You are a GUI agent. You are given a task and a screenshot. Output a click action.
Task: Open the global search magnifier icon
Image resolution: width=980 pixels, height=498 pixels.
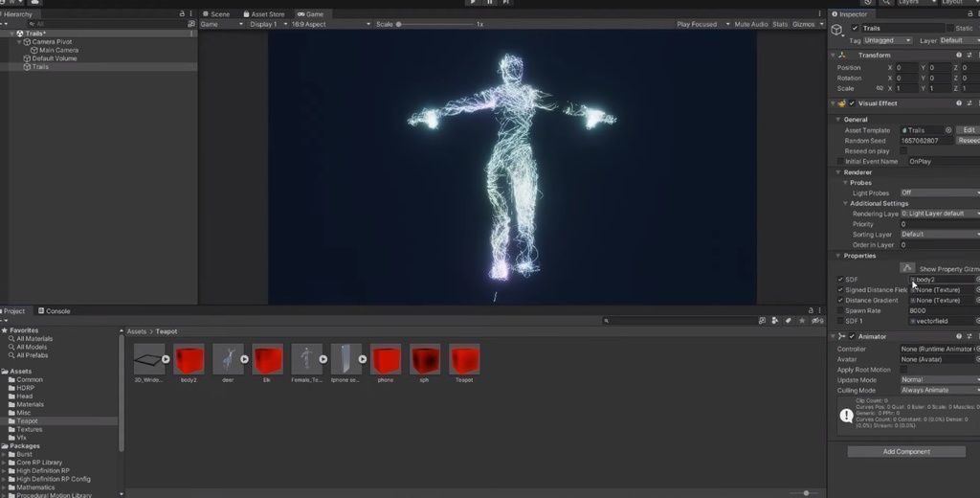tap(886, 3)
